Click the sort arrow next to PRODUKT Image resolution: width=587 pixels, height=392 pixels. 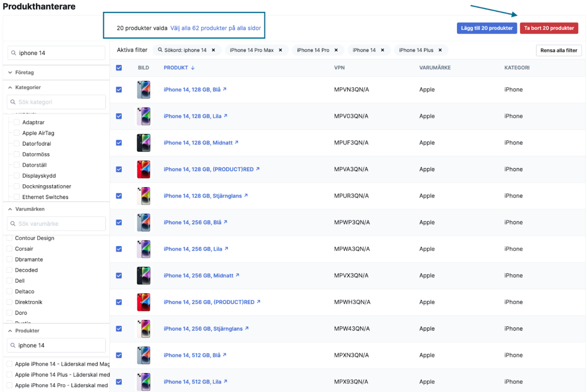[193, 68]
